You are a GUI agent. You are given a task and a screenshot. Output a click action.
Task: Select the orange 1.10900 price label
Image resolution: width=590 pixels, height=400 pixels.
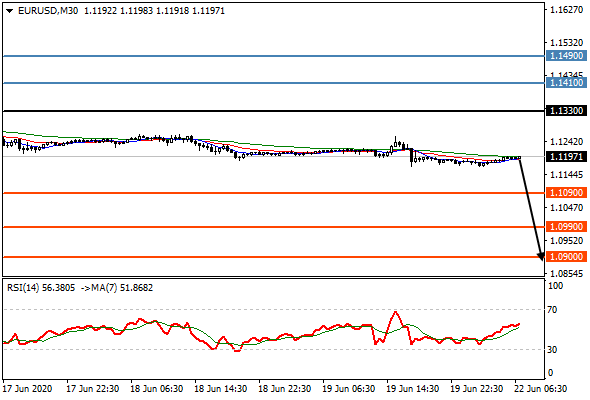pyautogui.click(x=566, y=193)
